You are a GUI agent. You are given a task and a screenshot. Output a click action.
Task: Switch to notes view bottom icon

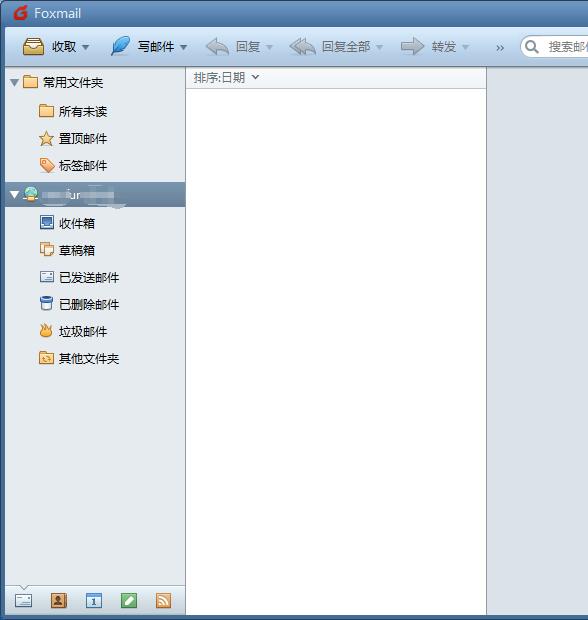pos(129,601)
